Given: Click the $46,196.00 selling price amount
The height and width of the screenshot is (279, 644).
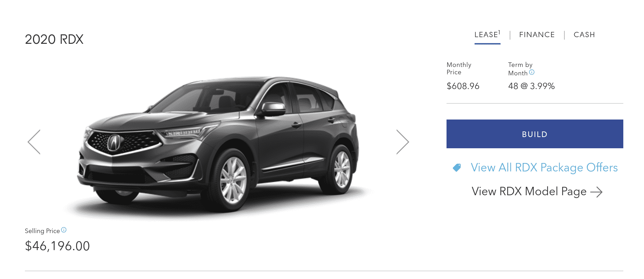Looking at the screenshot, I should coord(57,246).
